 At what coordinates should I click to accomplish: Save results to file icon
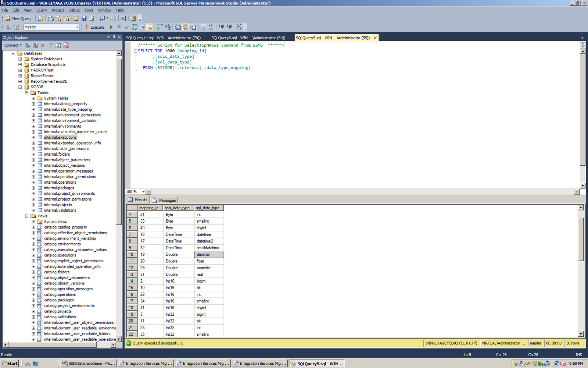[x=193, y=27]
